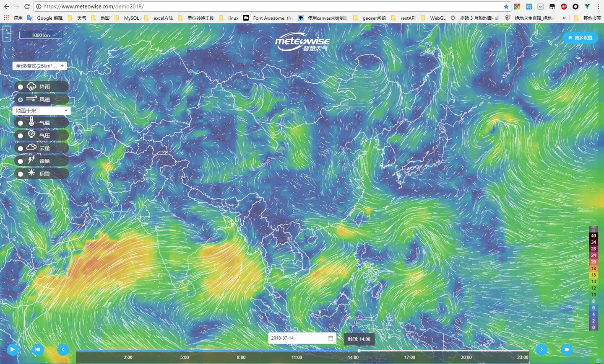
Task: Click the legend swatch labeled 40
Action: (594, 235)
